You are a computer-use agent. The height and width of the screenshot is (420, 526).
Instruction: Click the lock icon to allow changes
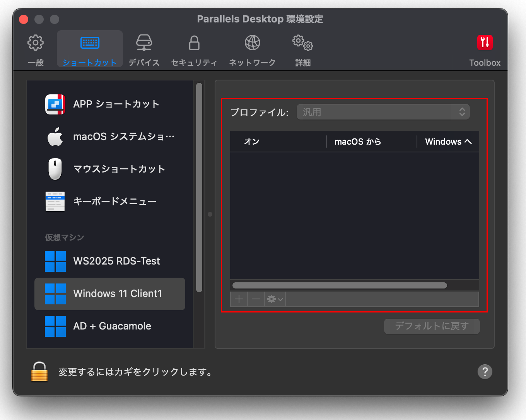pos(39,372)
